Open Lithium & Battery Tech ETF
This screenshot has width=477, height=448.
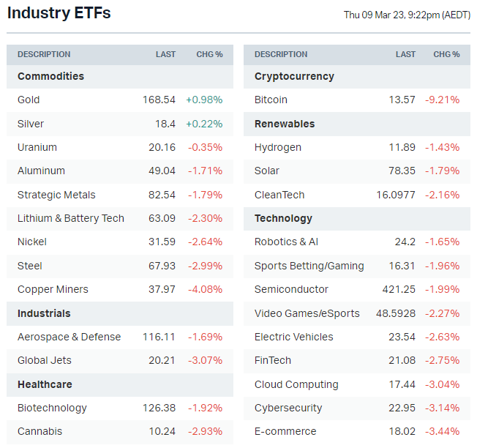point(71,218)
